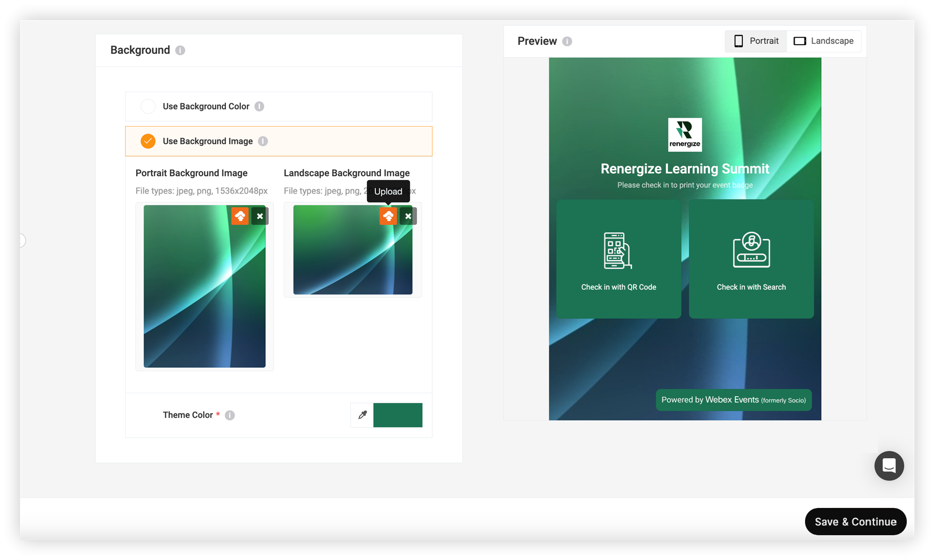Upload a new portrait background image
This screenshot has width=935, height=560.
pos(240,216)
